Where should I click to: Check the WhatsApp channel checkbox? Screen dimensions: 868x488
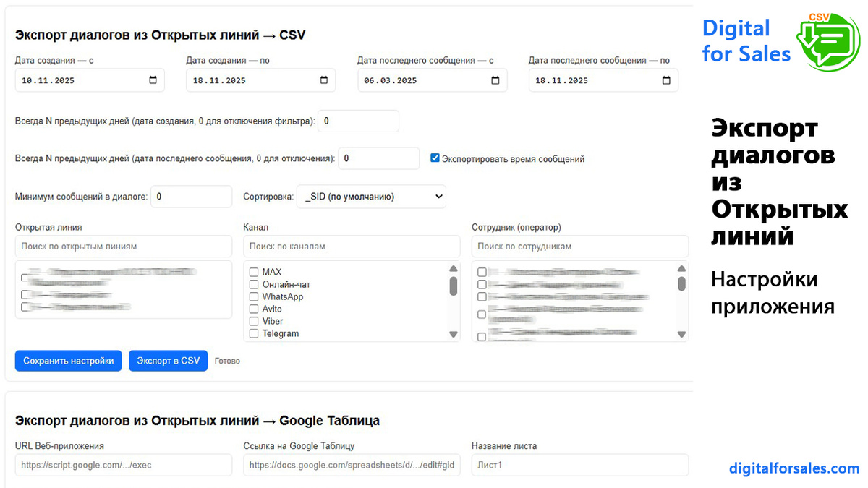[254, 297]
